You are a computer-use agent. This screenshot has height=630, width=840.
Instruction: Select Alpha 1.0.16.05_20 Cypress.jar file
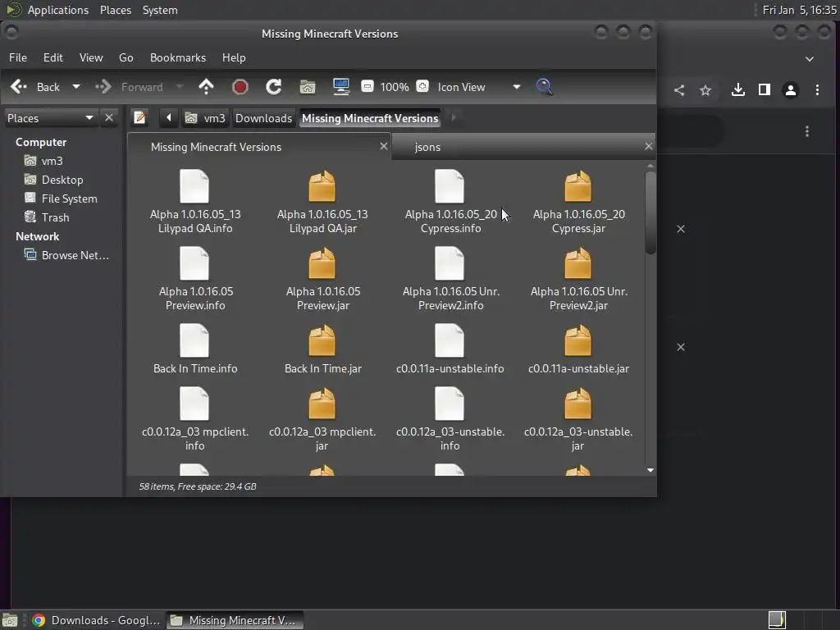578,202
